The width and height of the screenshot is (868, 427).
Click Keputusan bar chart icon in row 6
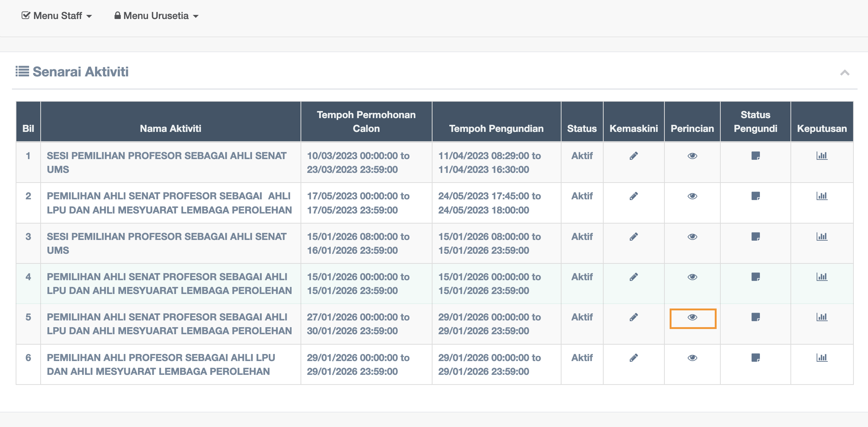(x=822, y=358)
